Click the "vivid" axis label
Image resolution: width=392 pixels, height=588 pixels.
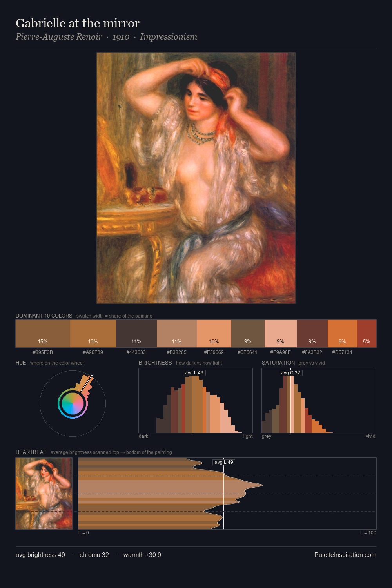tap(370, 436)
